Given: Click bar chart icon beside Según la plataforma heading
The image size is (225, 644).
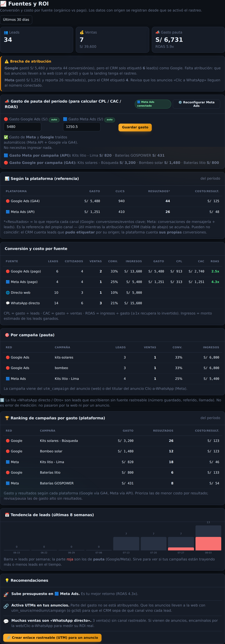Looking at the screenshot, I should [x=7, y=179].
